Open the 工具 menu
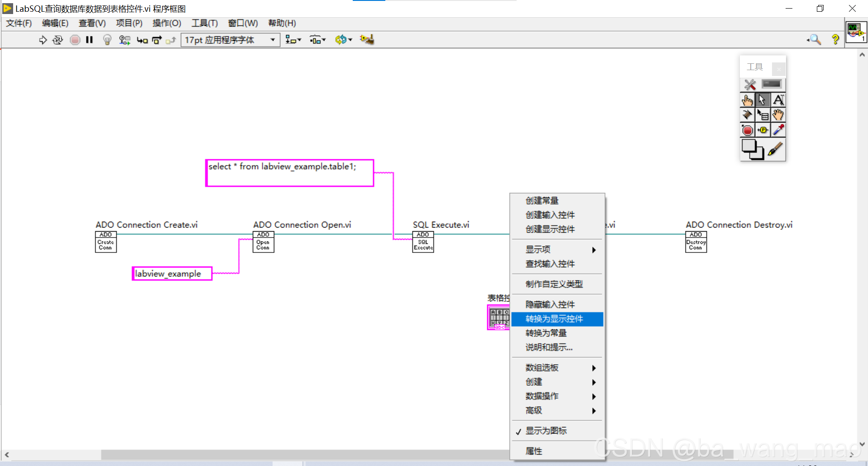Image resolution: width=868 pixels, height=466 pixels. [204, 23]
